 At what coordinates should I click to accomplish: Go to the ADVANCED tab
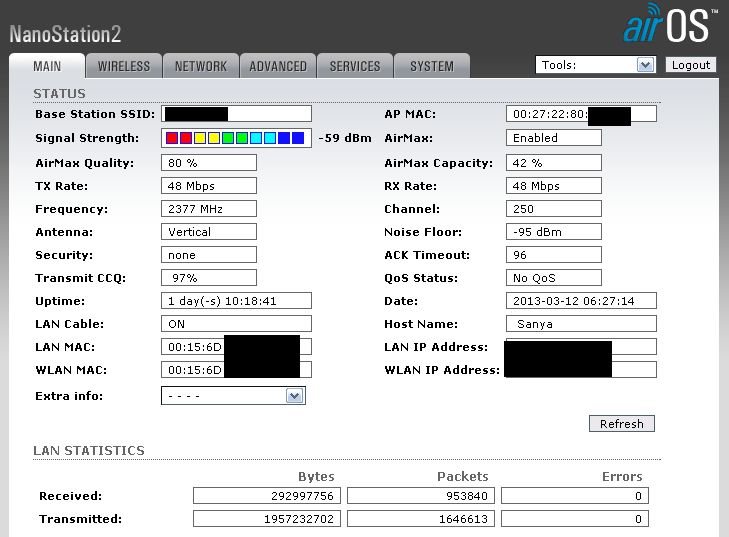pyautogui.click(x=278, y=66)
